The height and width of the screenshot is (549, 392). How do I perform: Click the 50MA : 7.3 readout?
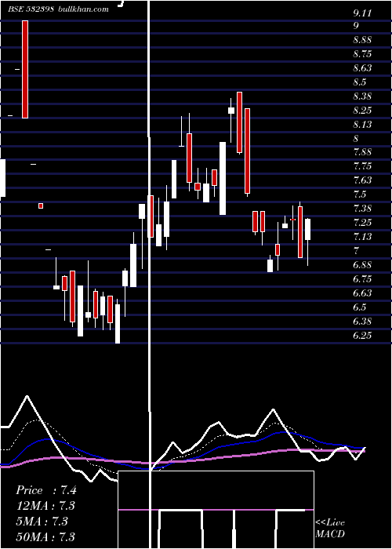pyautogui.click(x=45, y=536)
